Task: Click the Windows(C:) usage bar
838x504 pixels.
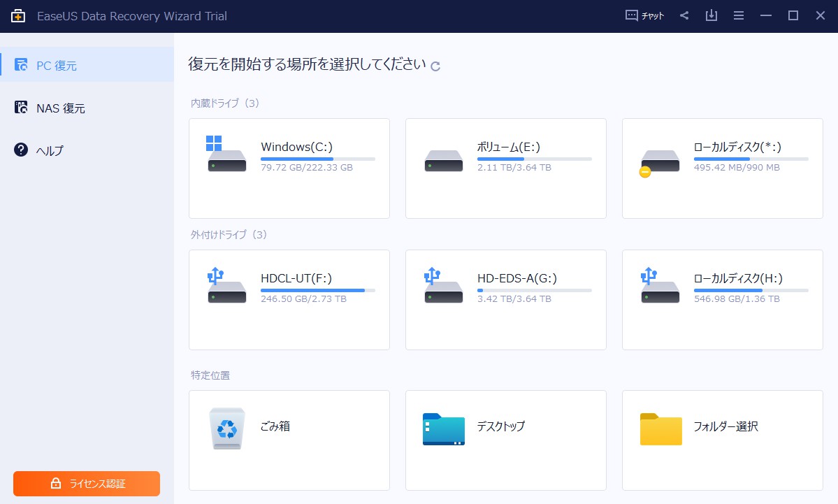Action: pyautogui.click(x=318, y=159)
